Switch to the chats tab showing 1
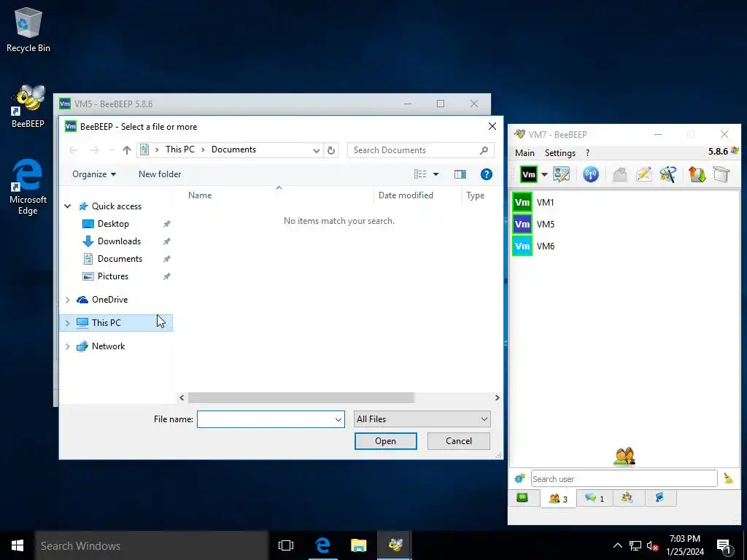 595,498
